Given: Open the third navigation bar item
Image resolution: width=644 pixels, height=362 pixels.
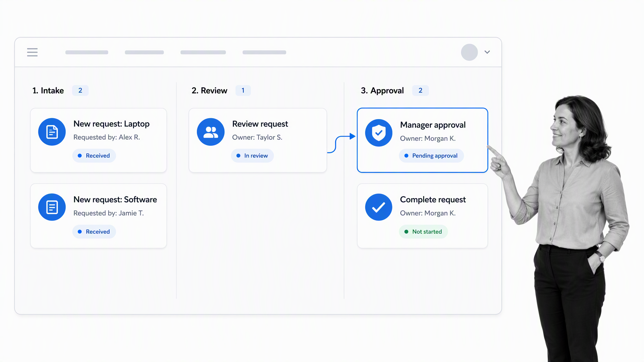Looking at the screenshot, I should (x=203, y=52).
